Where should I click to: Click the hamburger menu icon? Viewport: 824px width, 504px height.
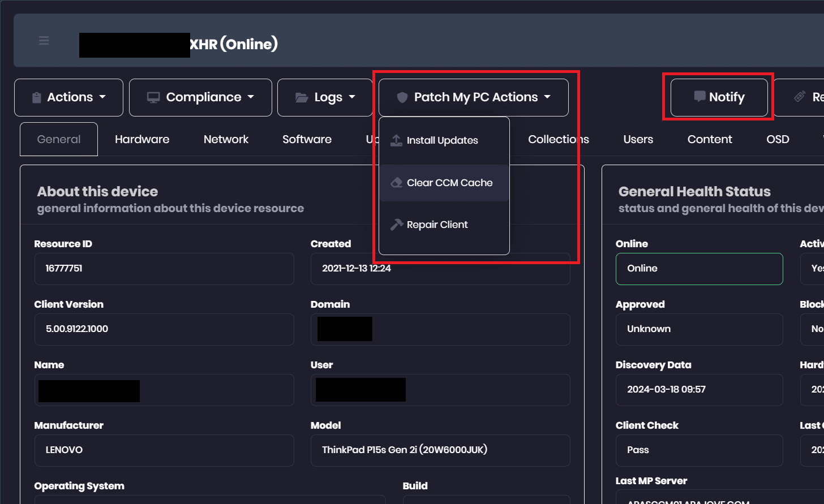point(44,41)
